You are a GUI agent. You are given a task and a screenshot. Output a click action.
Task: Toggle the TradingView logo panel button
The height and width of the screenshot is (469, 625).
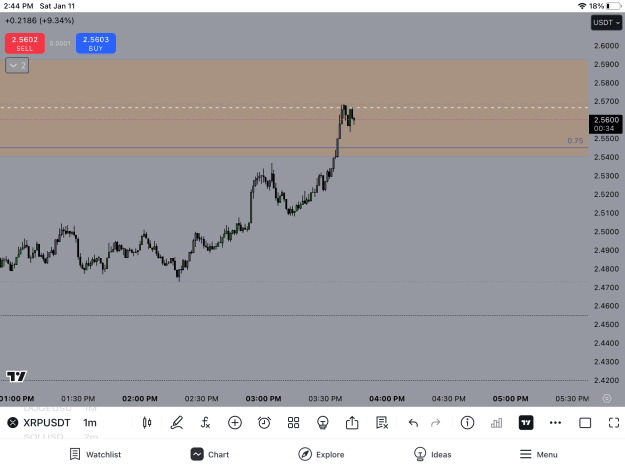pyautogui.click(x=526, y=422)
